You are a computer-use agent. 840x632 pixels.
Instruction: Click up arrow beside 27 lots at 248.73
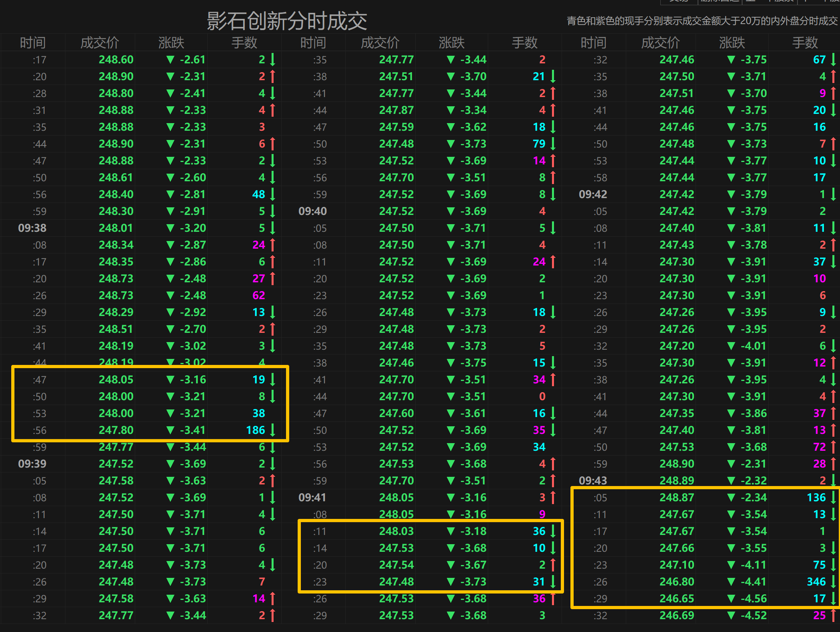pyautogui.click(x=273, y=278)
